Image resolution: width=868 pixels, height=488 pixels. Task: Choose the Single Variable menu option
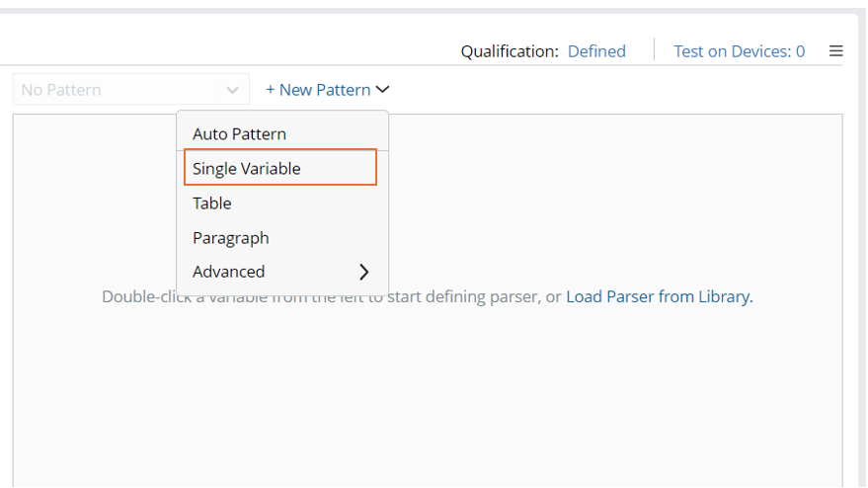click(247, 169)
